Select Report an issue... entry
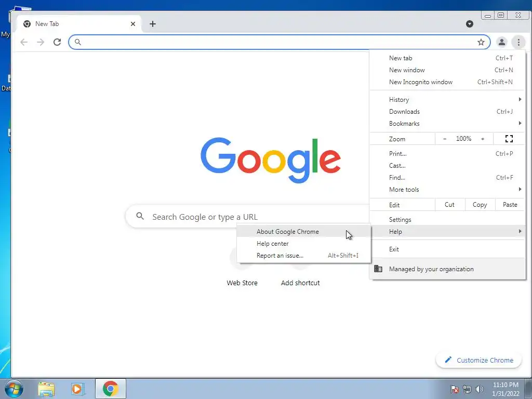The height and width of the screenshot is (399, 532). coord(303,256)
